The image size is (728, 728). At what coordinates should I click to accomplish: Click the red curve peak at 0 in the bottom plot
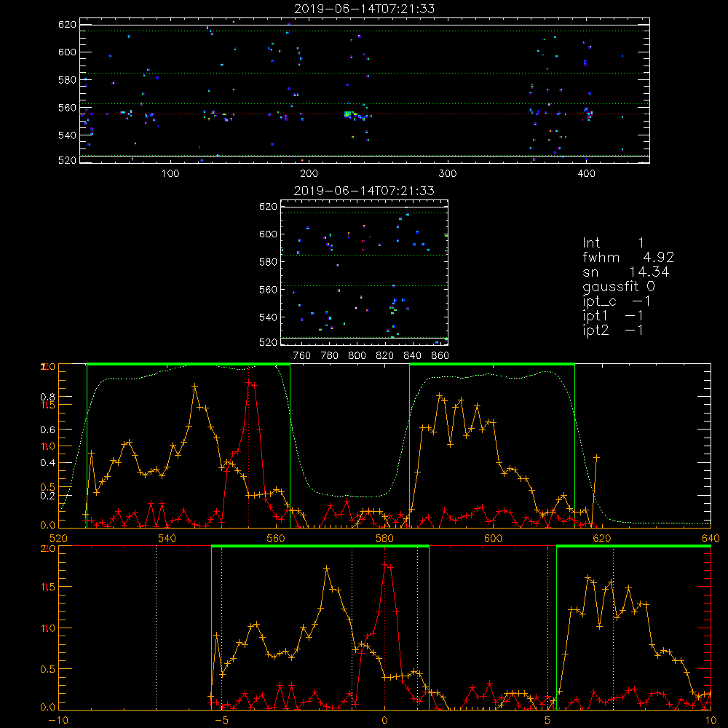pyautogui.click(x=385, y=565)
